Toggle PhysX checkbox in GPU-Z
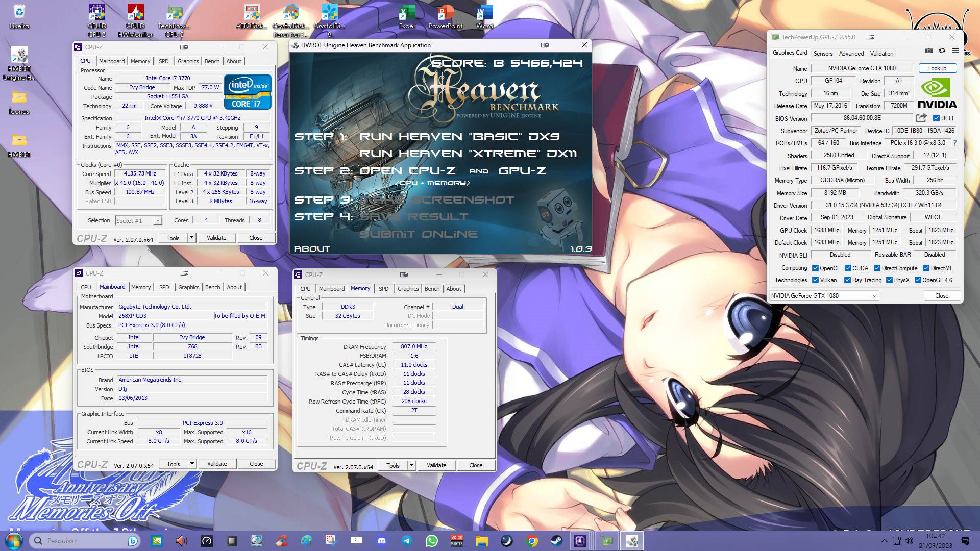 pos(889,280)
